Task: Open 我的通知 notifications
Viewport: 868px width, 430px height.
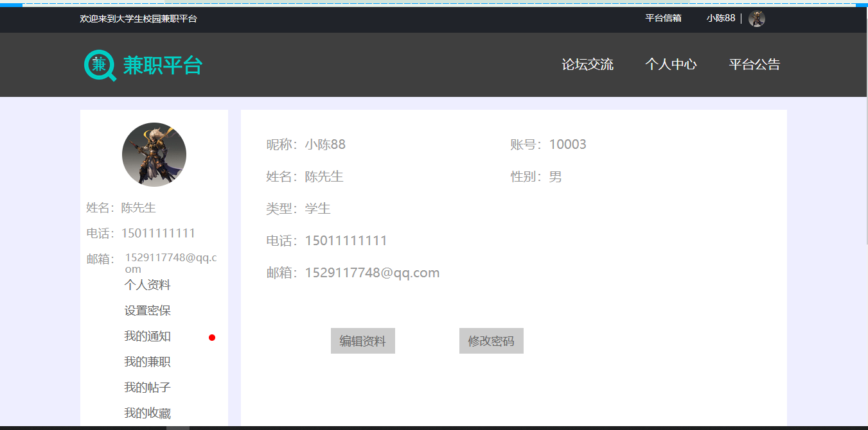Action: click(148, 336)
